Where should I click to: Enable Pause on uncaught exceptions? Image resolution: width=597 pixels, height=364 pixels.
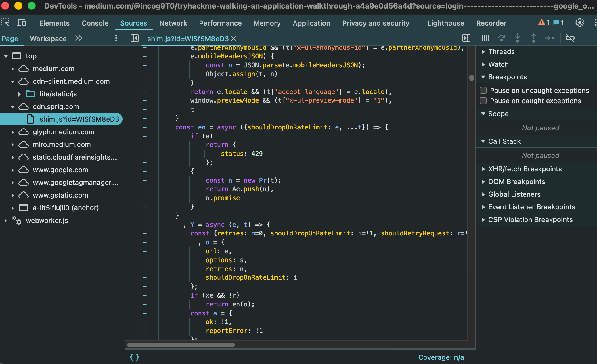483,90
